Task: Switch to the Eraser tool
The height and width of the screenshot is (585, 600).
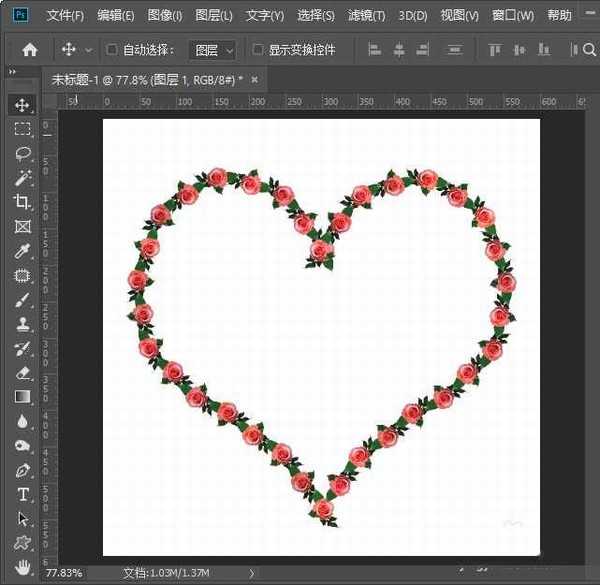Action: click(22, 373)
